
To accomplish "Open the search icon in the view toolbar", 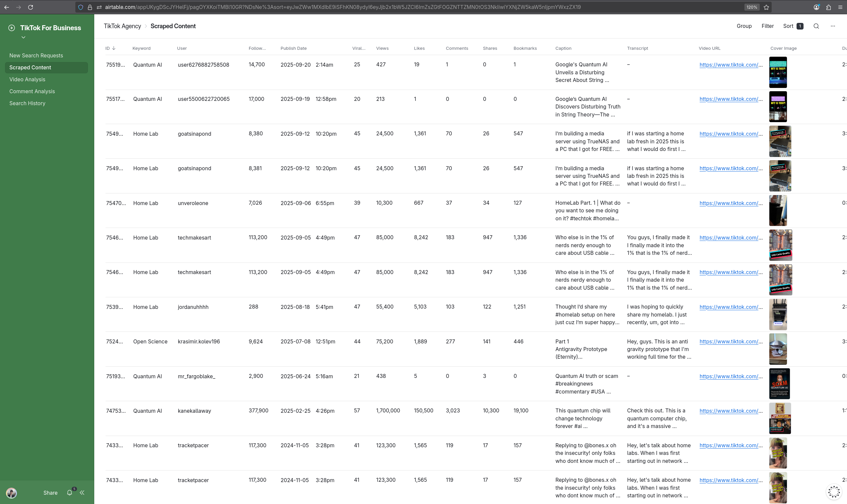I will click(816, 26).
